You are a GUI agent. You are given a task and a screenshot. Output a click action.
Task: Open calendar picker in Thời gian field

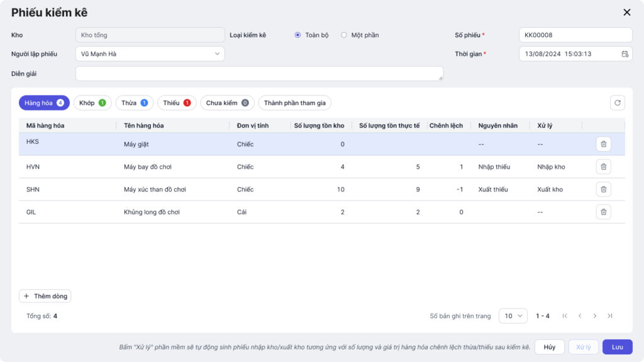click(625, 54)
